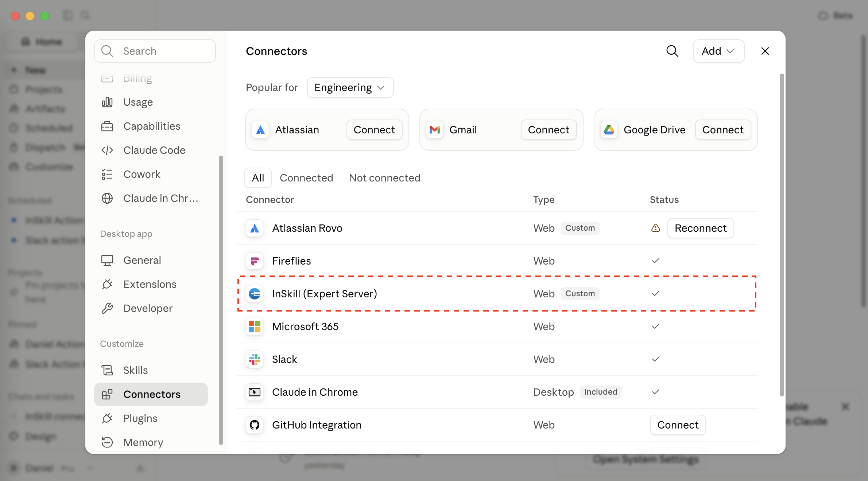868x481 pixels.
Task: Click the Status column header
Action: pyautogui.click(x=664, y=200)
